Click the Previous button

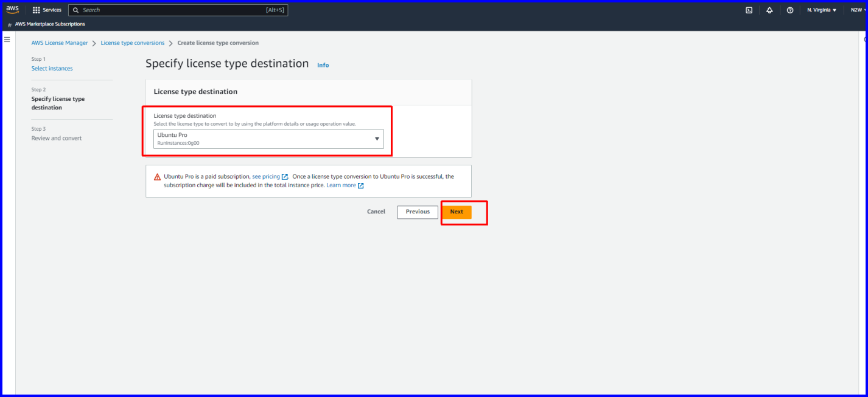(418, 212)
